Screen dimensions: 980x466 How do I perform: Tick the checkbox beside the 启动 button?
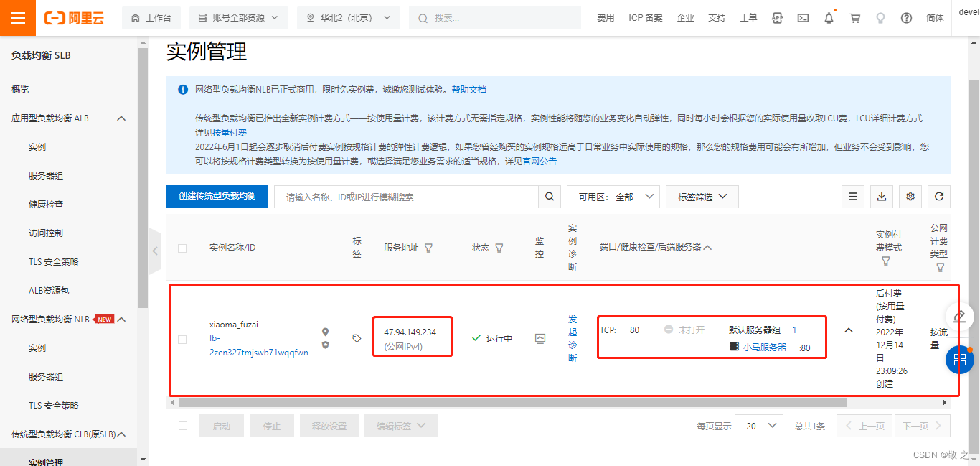182,426
